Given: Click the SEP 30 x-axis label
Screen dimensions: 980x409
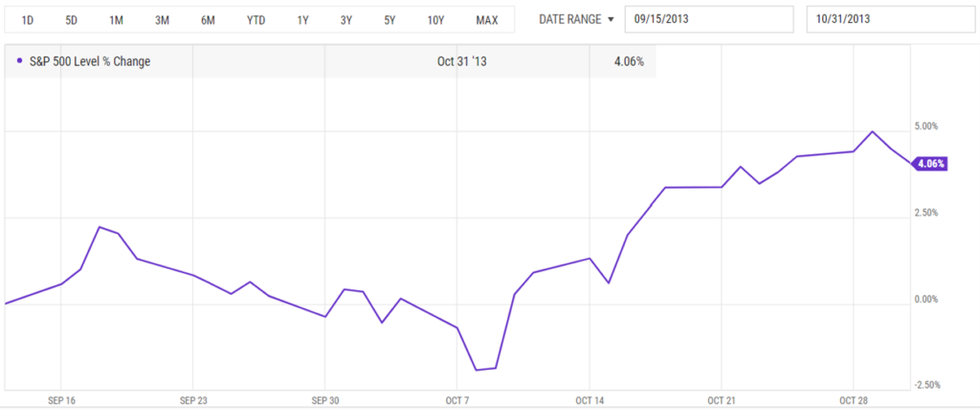Looking at the screenshot, I should (325, 399).
